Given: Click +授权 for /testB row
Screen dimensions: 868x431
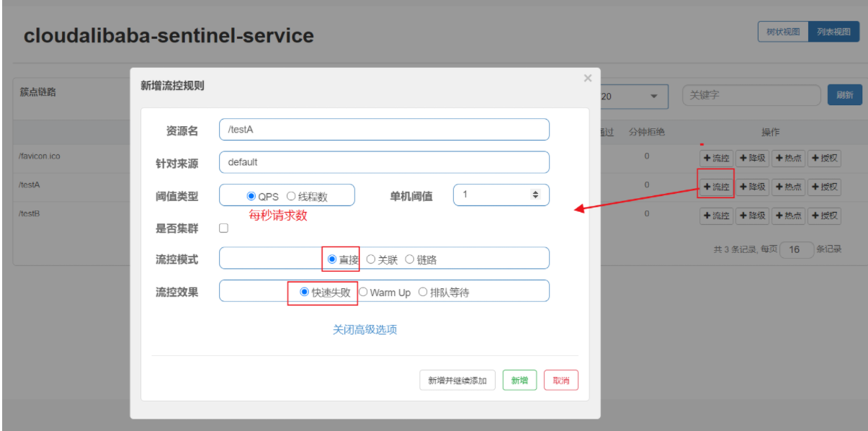Looking at the screenshot, I should [x=824, y=215].
